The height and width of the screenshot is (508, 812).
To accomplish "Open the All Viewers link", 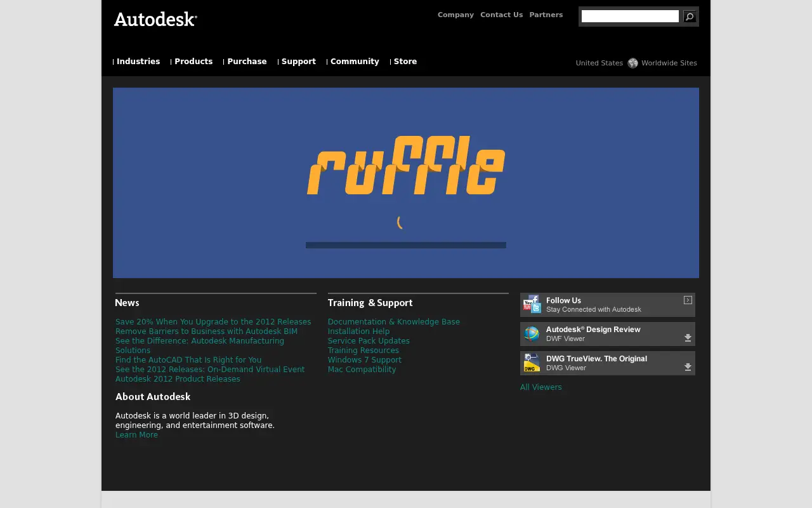I will click(541, 387).
